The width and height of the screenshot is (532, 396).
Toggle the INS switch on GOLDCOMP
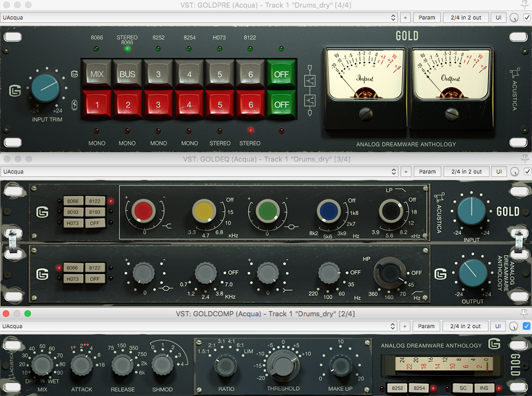[484, 388]
